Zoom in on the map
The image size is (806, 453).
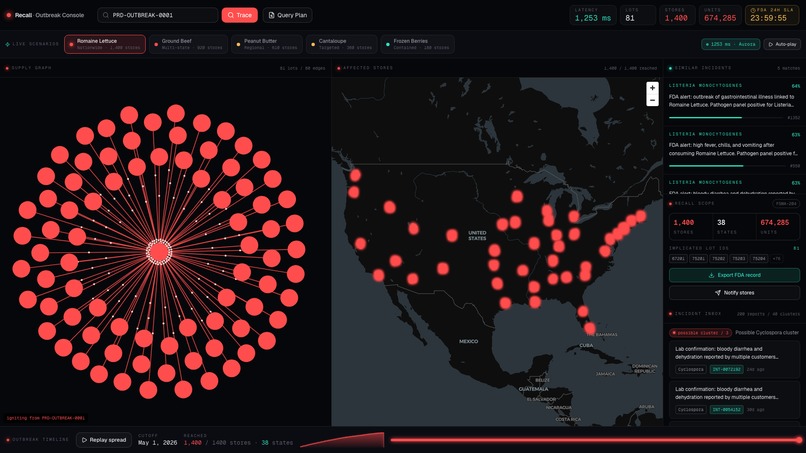[652, 88]
